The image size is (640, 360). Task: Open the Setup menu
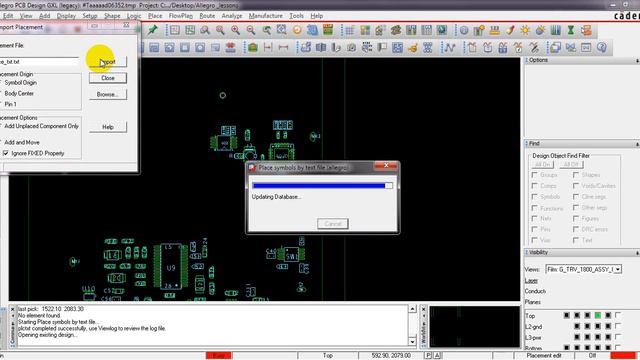click(90, 16)
